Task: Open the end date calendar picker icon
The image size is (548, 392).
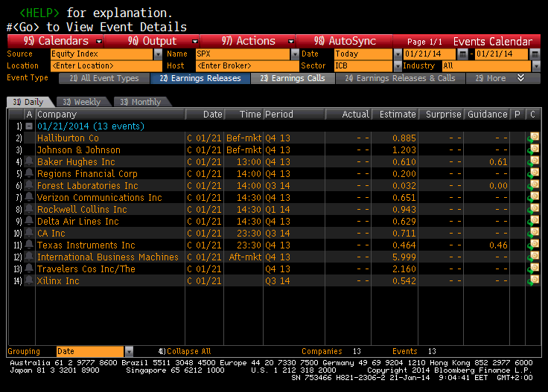Action: pos(535,54)
